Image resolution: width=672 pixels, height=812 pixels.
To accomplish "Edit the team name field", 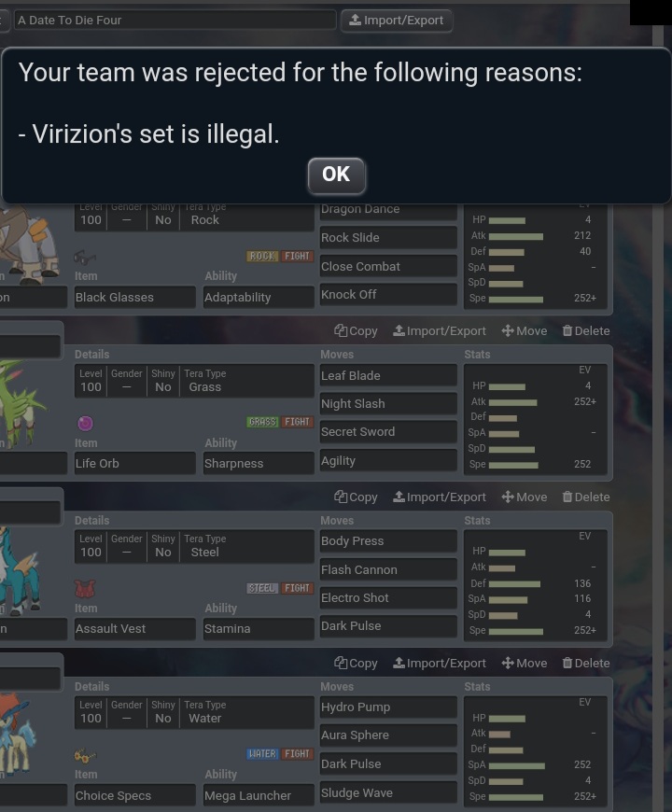I will point(175,21).
